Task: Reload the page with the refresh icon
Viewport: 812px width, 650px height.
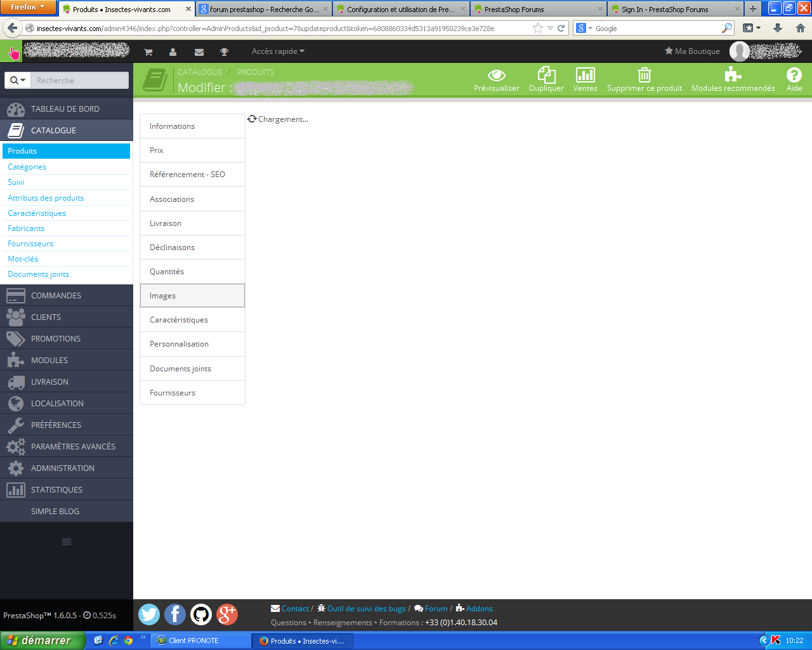Action: 561,29
